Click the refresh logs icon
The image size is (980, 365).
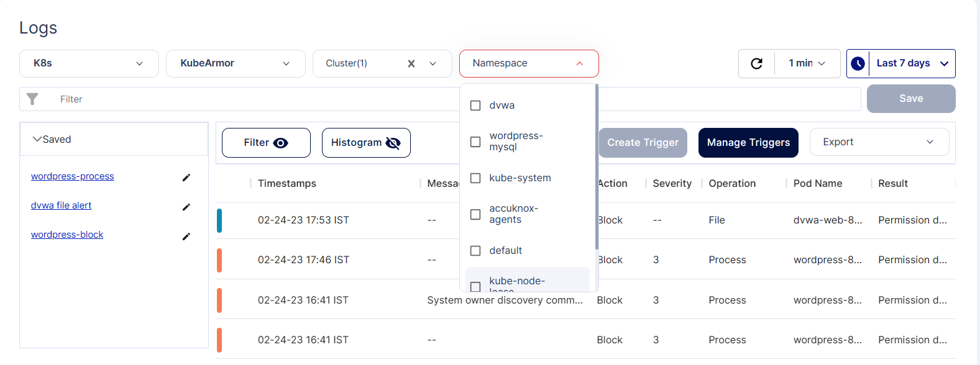pos(756,63)
